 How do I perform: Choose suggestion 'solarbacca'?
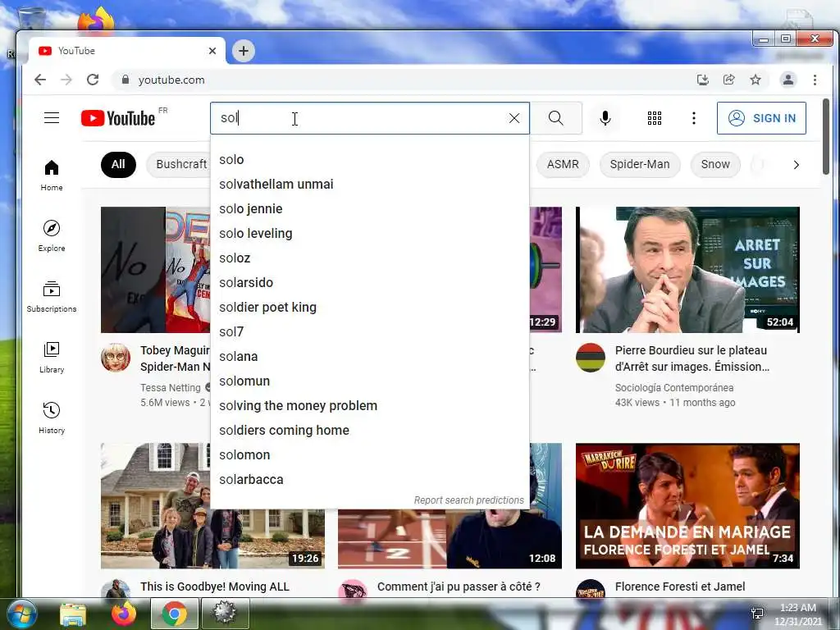tap(370, 480)
